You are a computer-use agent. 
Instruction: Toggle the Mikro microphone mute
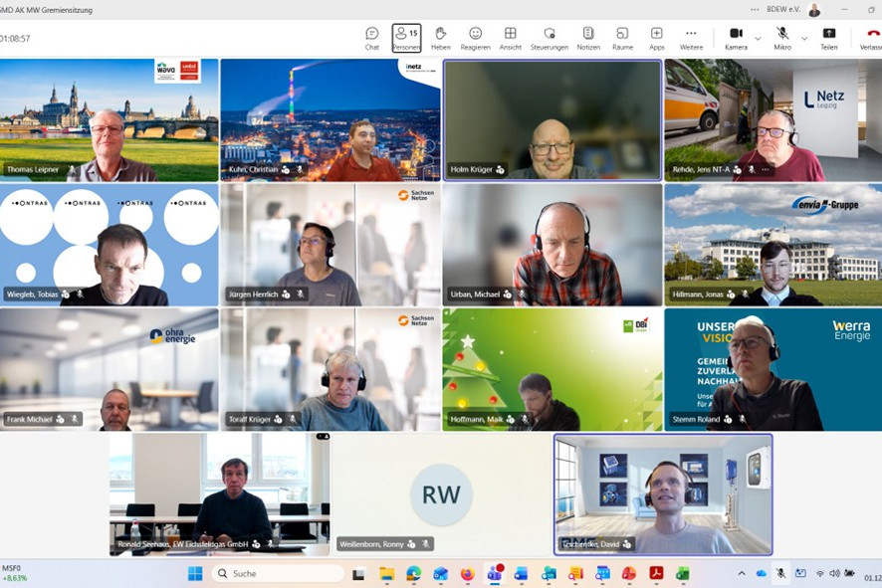[x=782, y=38]
